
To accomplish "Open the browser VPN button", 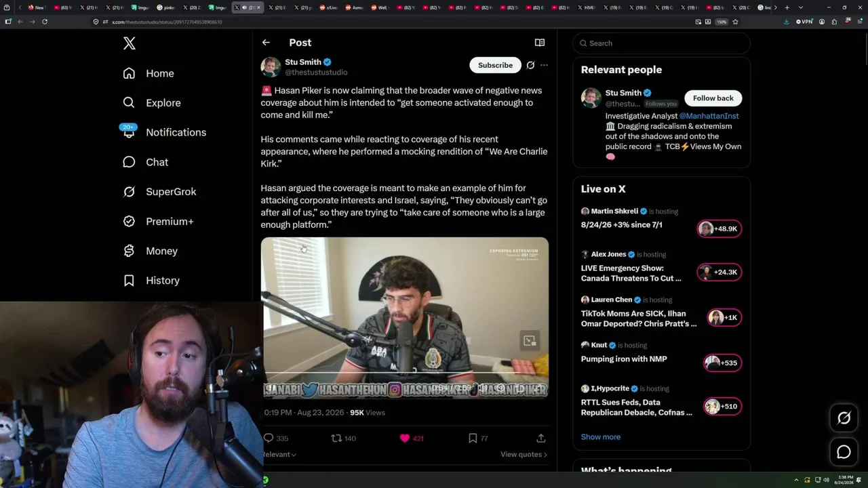I will pos(805,22).
